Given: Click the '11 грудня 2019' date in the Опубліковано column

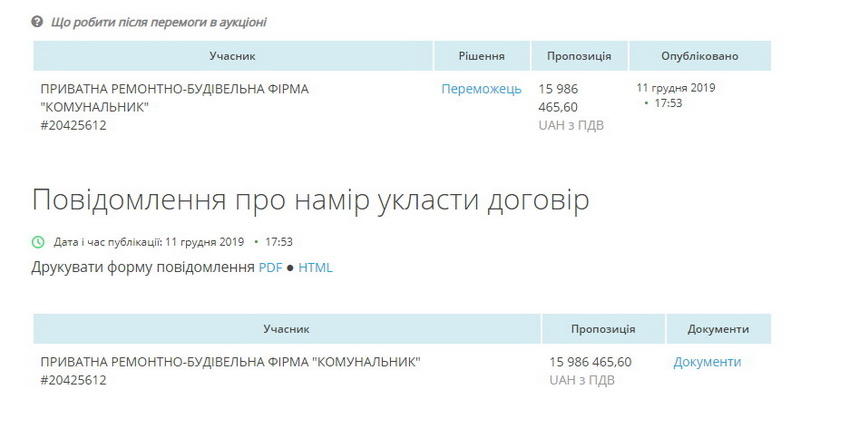Looking at the screenshot, I should (x=676, y=88).
